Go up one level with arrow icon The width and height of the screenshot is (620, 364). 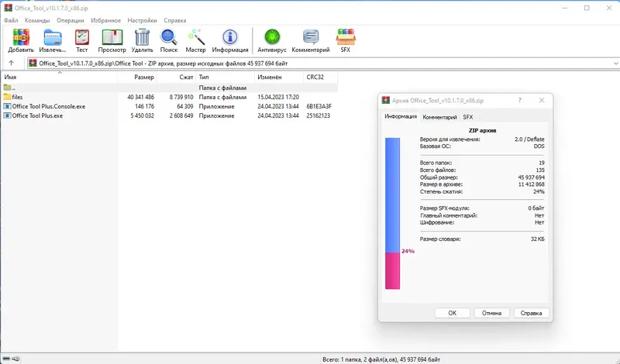pyautogui.click(x=11, y=63)
